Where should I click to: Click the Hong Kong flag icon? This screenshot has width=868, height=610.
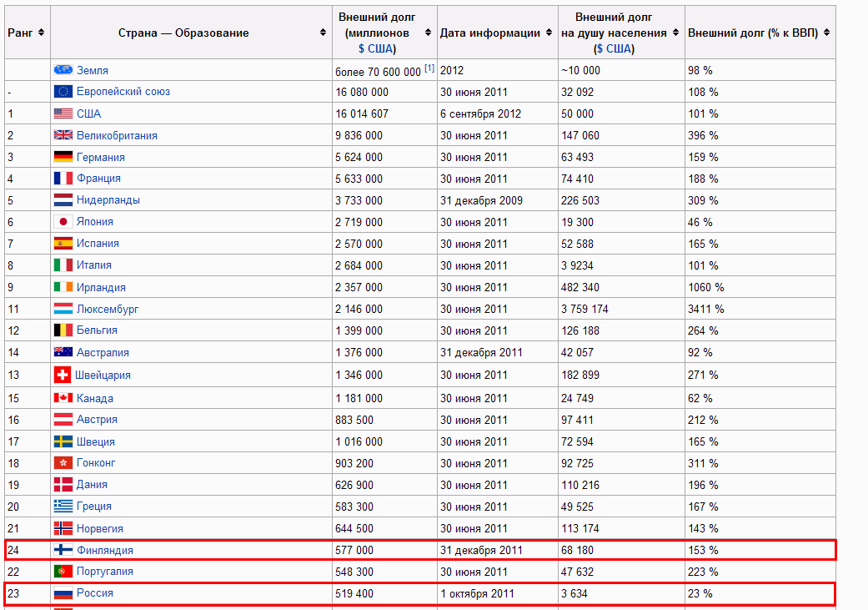[63, 462]
